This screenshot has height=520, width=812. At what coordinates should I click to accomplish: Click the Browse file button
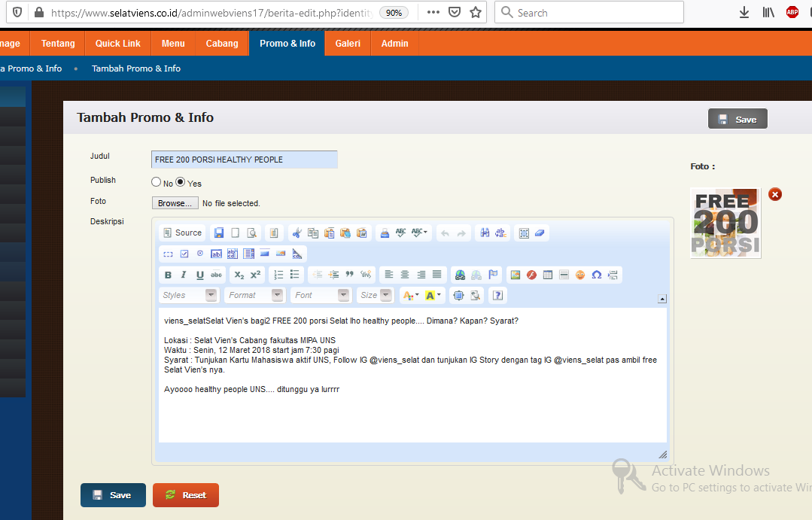(175, 203)
